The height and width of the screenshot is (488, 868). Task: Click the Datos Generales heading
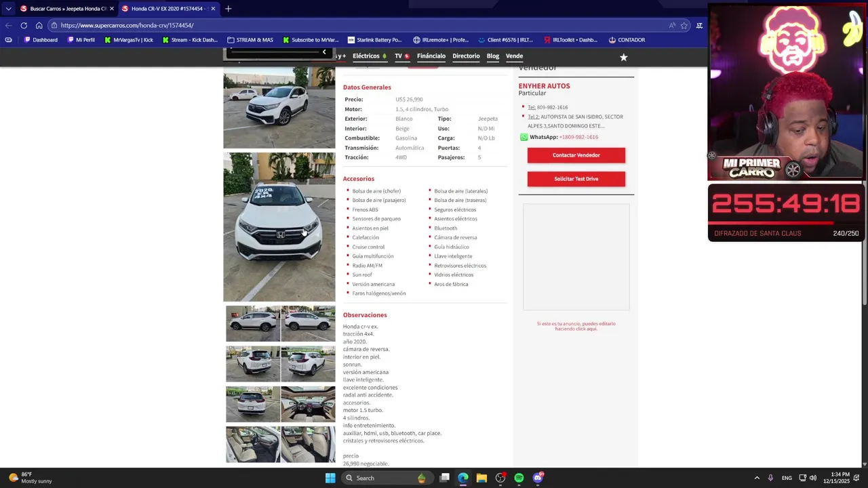pyautogui.click(x=367, y=87)
